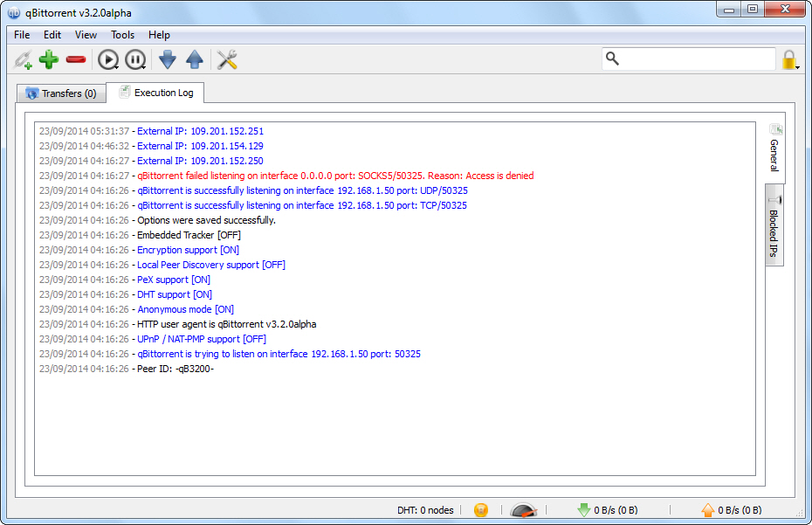Click the window resize grip in status bar
This screenshot has height=525, width=812.
click(799, 514)
